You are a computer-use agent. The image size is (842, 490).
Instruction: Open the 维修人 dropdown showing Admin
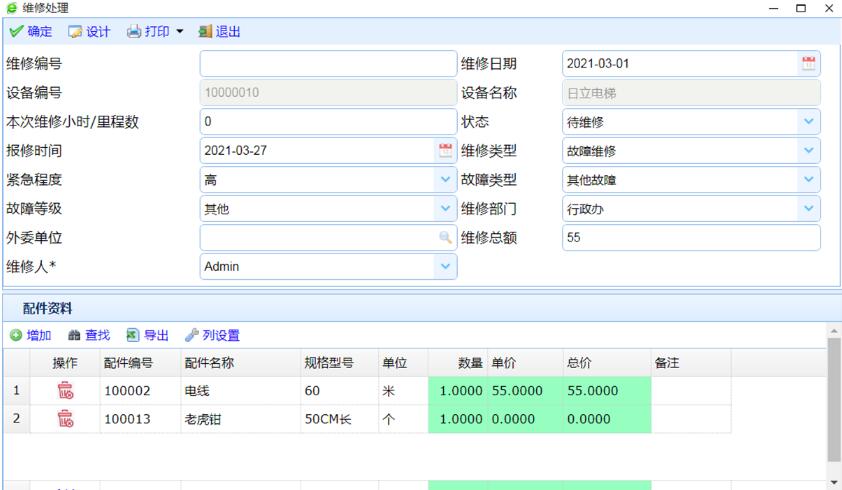445,267
